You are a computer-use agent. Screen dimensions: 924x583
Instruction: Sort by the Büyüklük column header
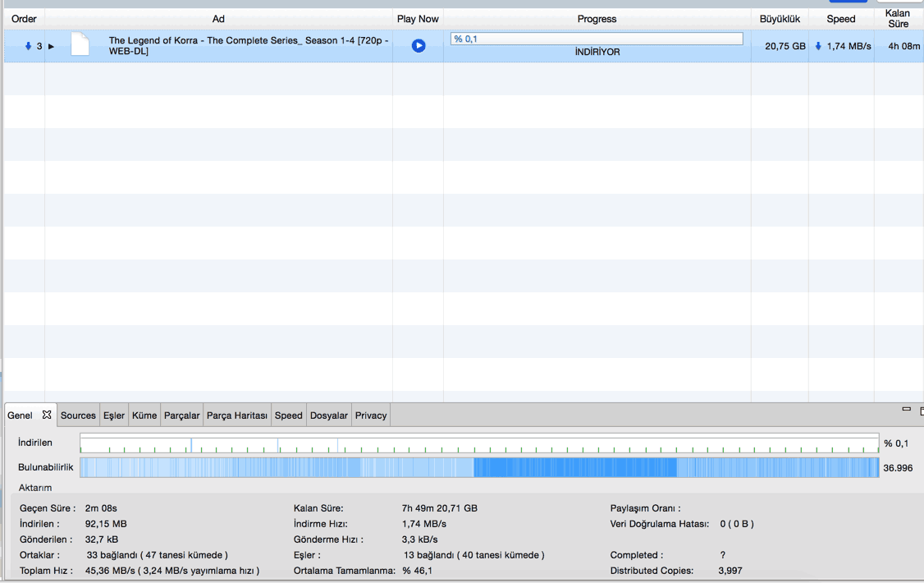(780, 19)
